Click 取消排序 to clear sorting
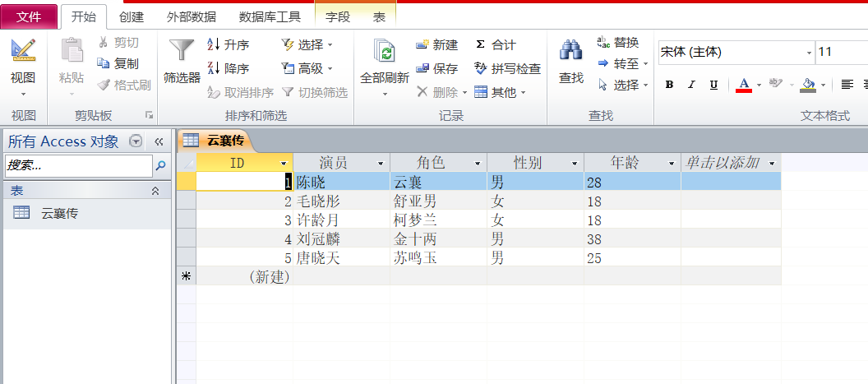The width and height of the screenshot is (868, 384). click(240, 93)
